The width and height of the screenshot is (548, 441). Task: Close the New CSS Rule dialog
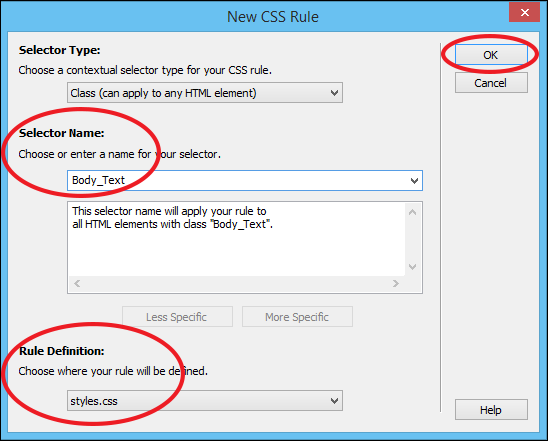tap(524, 13)
